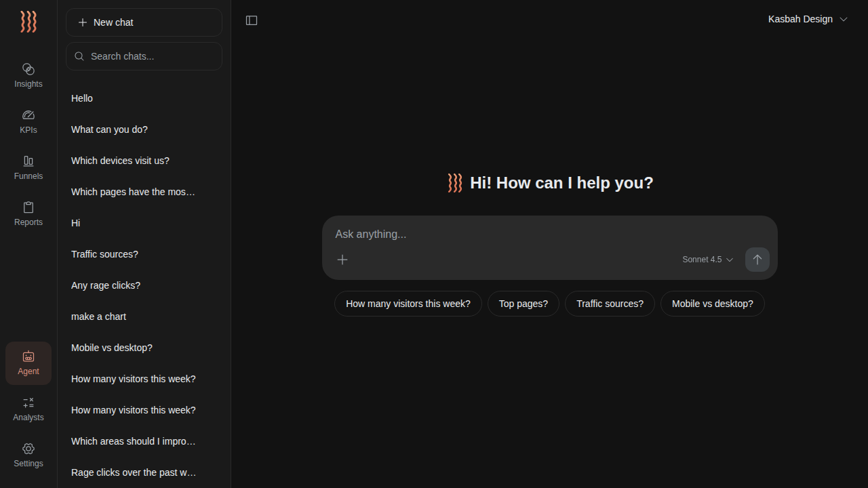Image resolution: width=868 pixels, height=488 pixels.
Task: Select 'Mobile vs desktop?' suggestion chip
Action: (x=712, y=304)
